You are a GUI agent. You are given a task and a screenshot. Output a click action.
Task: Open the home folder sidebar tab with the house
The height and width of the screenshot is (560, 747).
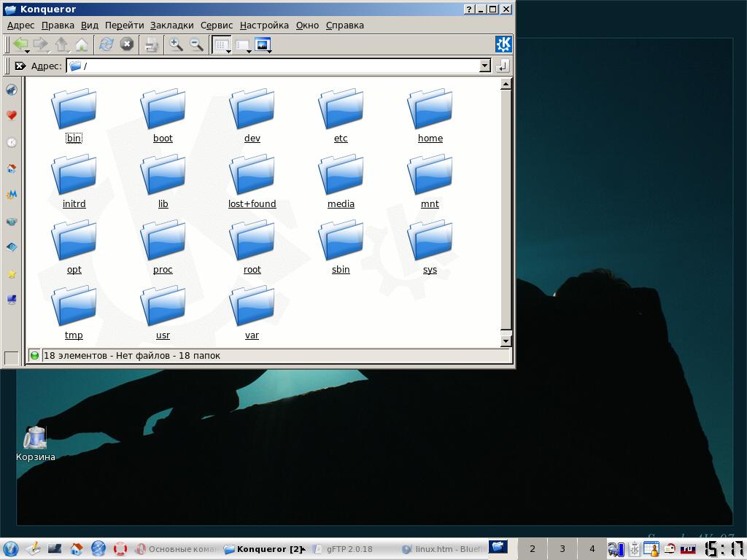pos(12,168)
